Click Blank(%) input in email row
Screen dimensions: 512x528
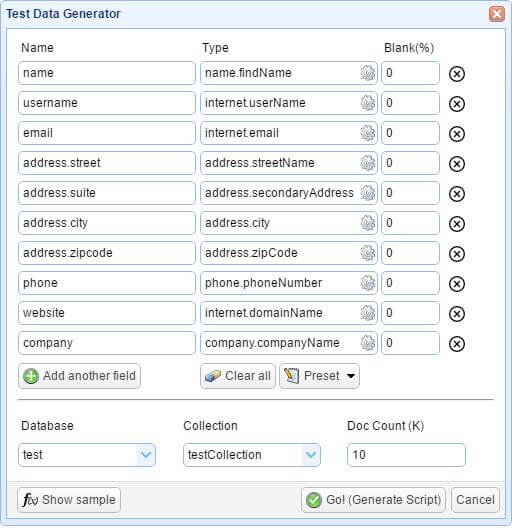[410, 133]
